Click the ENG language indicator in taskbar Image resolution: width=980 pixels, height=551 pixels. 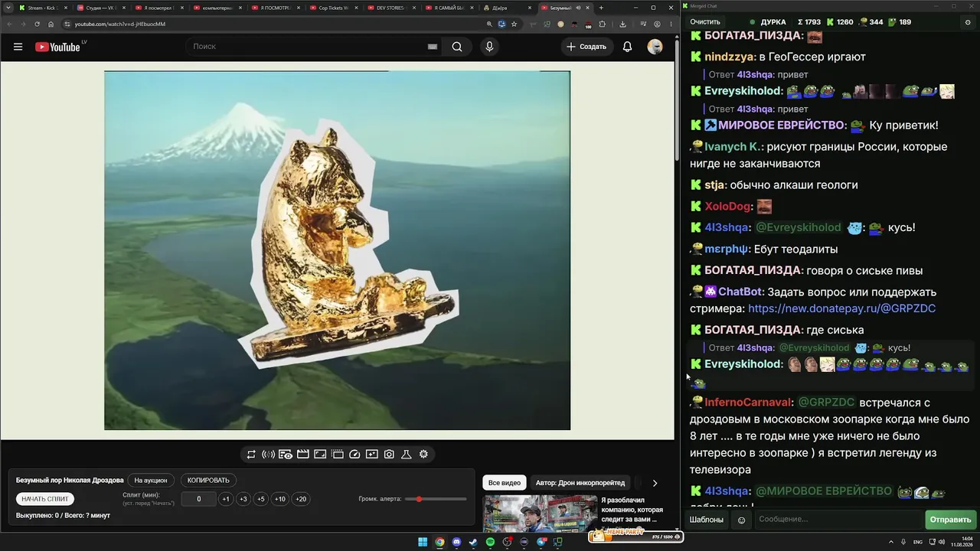[x=918, y=542]
